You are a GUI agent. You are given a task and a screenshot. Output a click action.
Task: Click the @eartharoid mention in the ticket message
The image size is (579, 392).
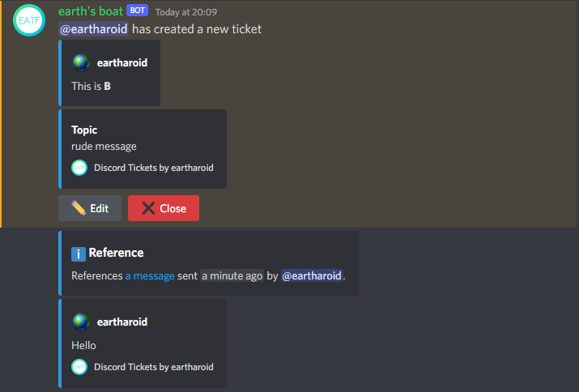point(94,29)
